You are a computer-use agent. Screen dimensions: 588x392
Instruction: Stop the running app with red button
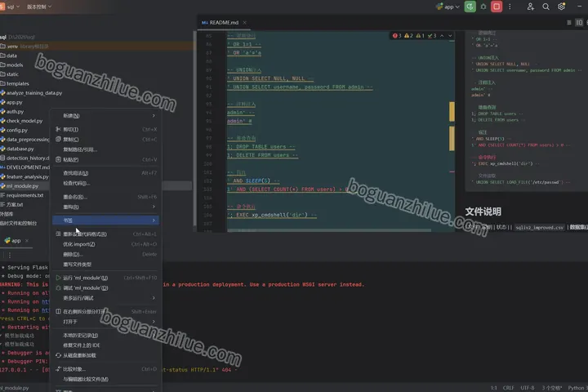497,7
